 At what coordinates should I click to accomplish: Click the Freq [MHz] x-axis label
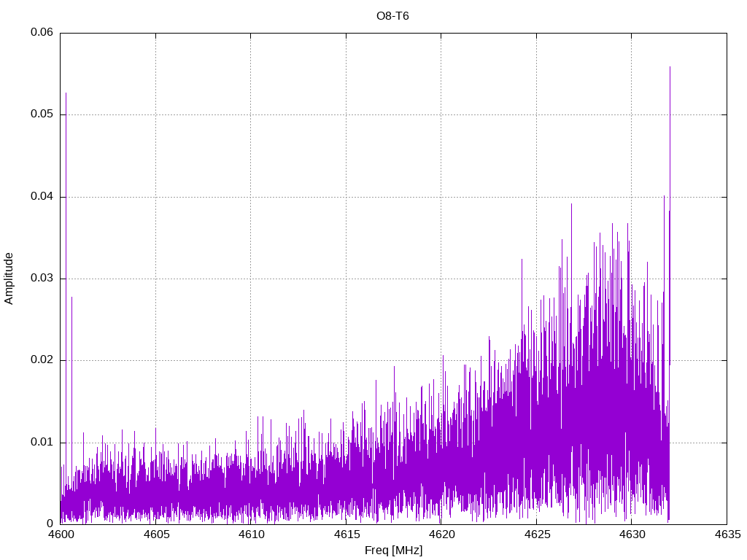393,551
